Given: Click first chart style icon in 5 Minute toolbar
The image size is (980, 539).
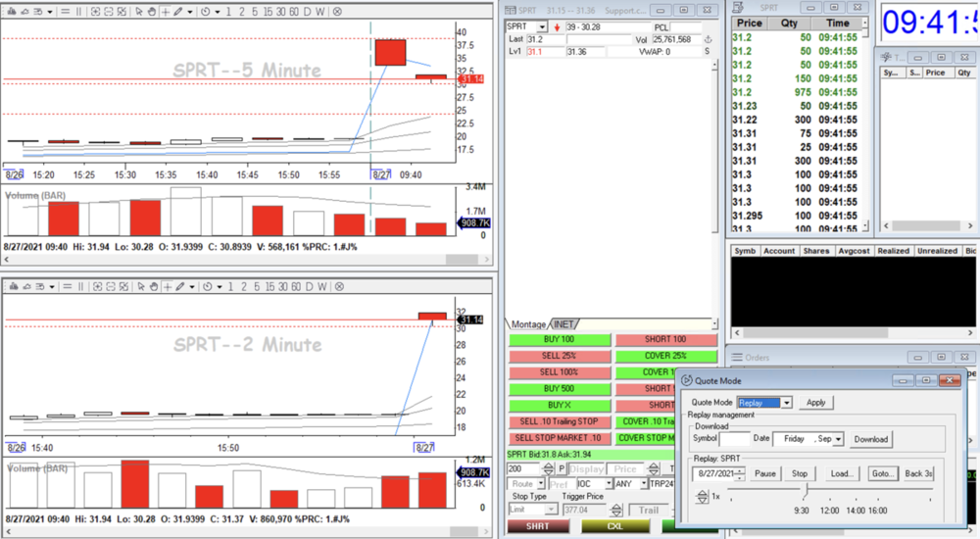Looking at the screenshot, I should 13,11.
